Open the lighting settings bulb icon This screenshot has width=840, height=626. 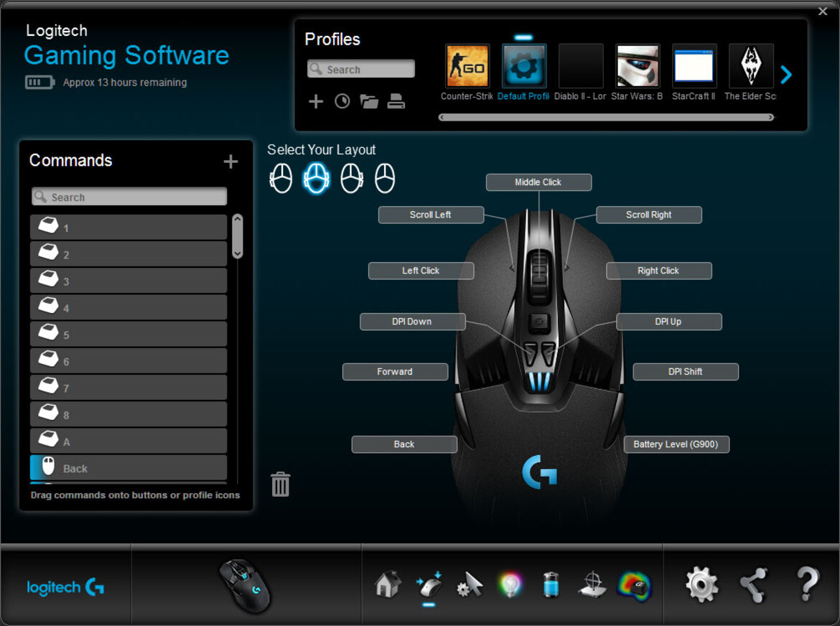[x=510, y=585]
